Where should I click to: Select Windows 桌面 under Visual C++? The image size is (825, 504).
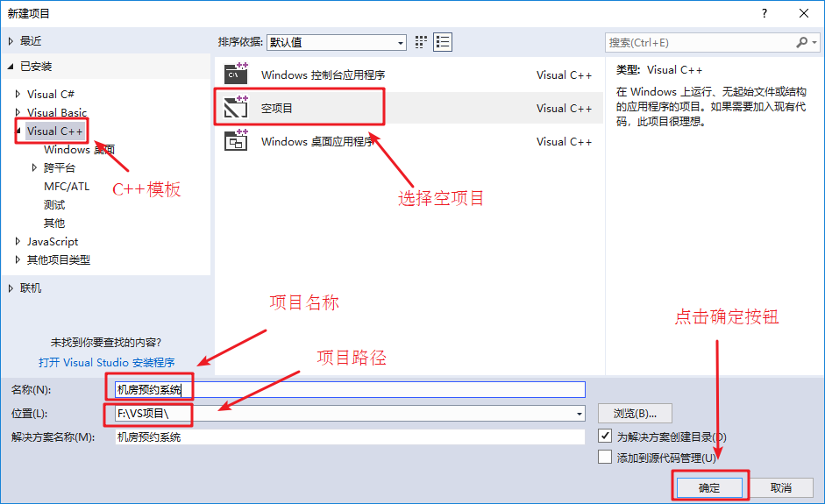pos(79,150)
